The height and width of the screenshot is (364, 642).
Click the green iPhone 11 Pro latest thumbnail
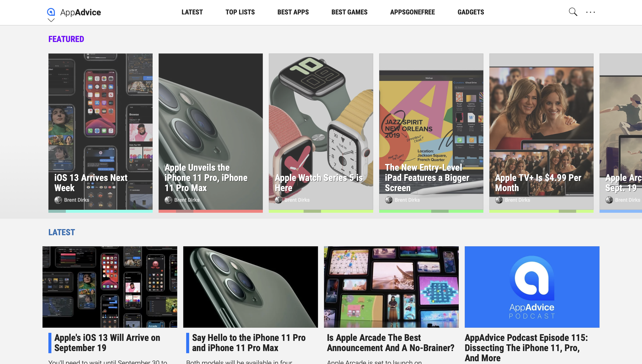[x=250, y=287]
